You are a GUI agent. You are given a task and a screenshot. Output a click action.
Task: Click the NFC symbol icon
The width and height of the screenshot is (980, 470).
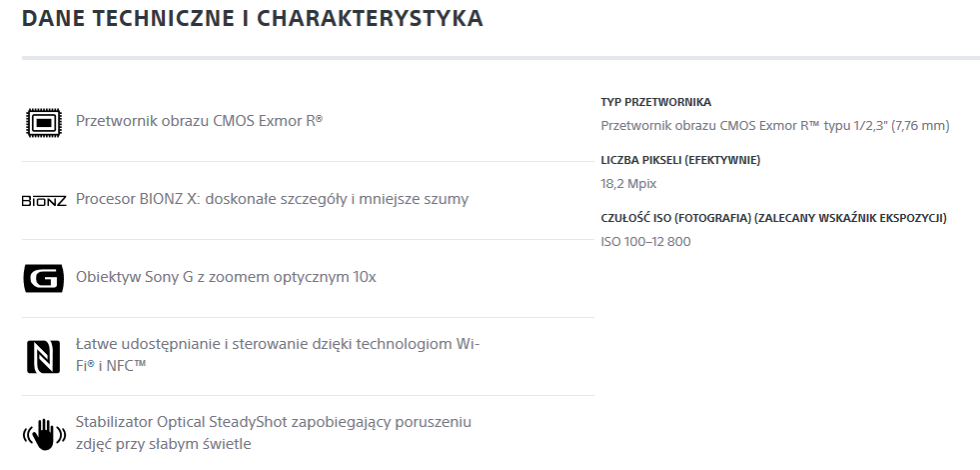tap(44, 357)
